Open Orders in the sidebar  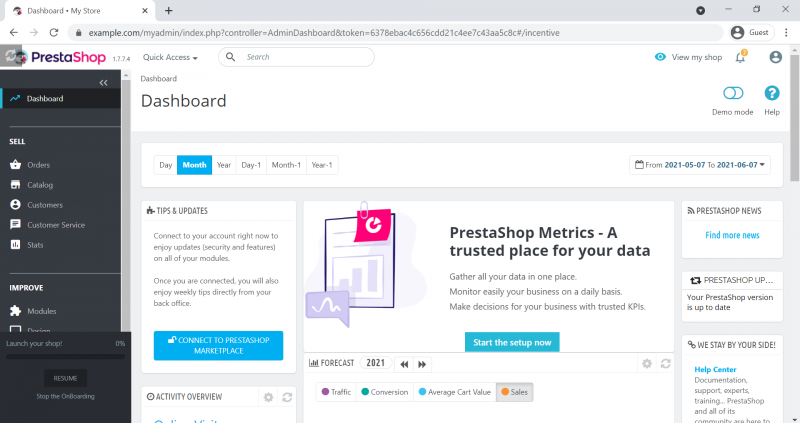click(38, 165)
